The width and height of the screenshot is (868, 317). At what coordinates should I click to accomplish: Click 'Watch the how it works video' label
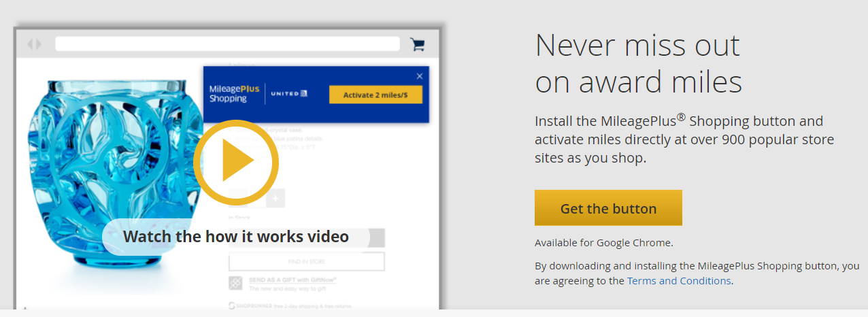236,237
